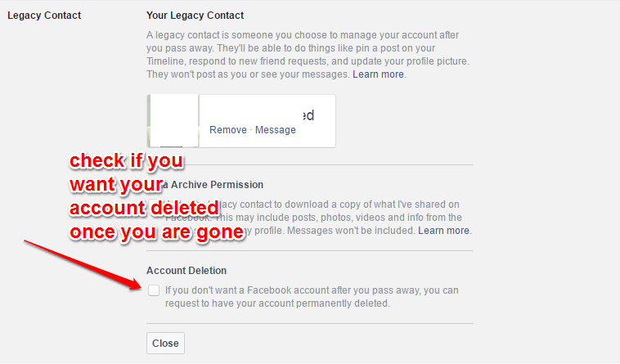The height and width of the screenshot is (364, 620).
Task: Select the Legacy Contact settings row label
Action: (44, 16)
